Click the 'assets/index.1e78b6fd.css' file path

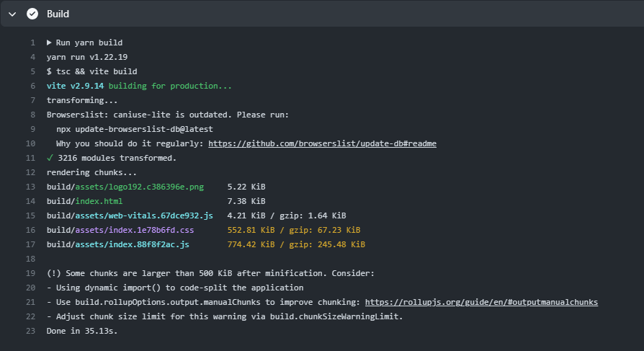coord(135,230)
